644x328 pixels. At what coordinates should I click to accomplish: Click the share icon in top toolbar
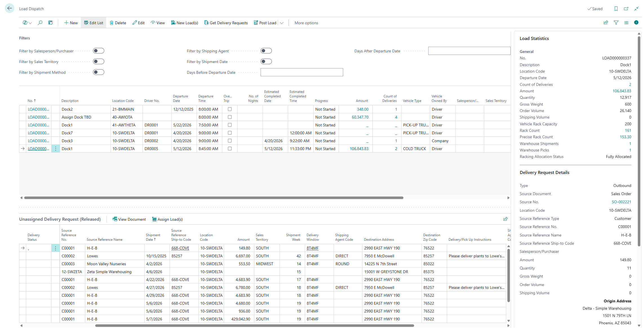pos(606,23)
